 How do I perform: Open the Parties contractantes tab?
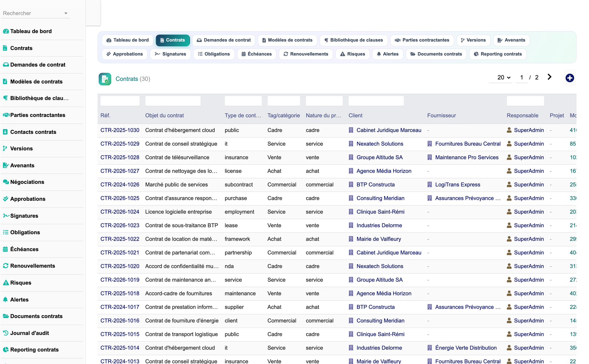(422, 40)
